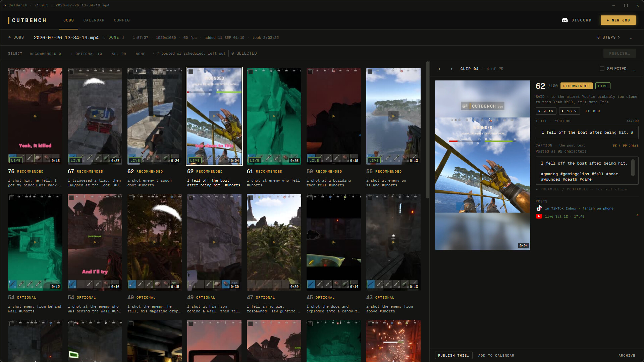Play the 'Yeah, It killed' clip thumbnail
This screenshot has width=644, height=362.
35,116
